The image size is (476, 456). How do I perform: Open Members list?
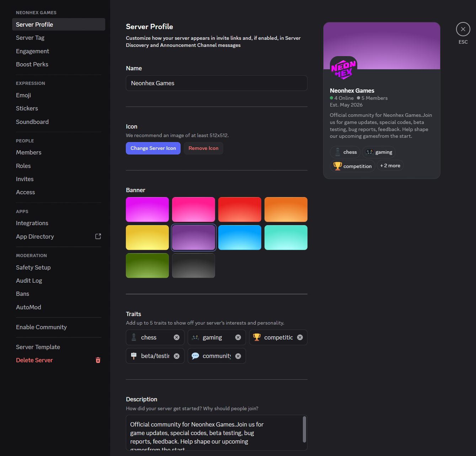59,152
